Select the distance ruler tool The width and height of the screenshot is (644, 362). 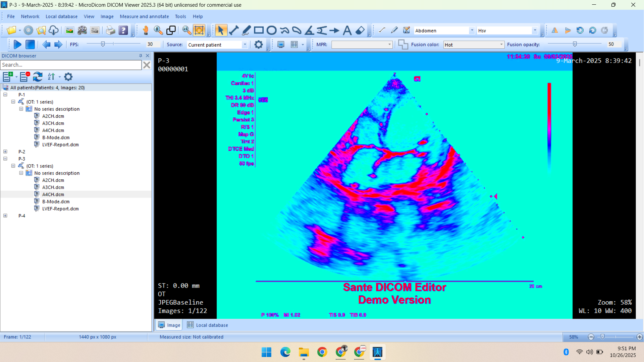[234, 31]
